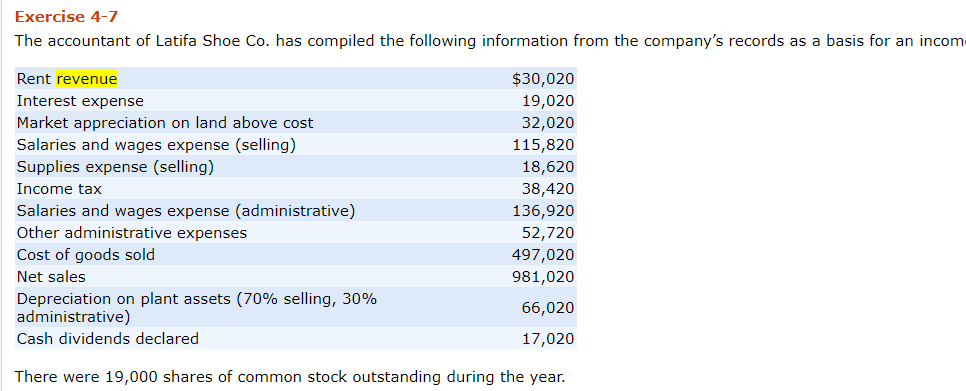Click the Depreciation on plant assets label
Viewport: 966px width, 391px height.
coord(197,308)
